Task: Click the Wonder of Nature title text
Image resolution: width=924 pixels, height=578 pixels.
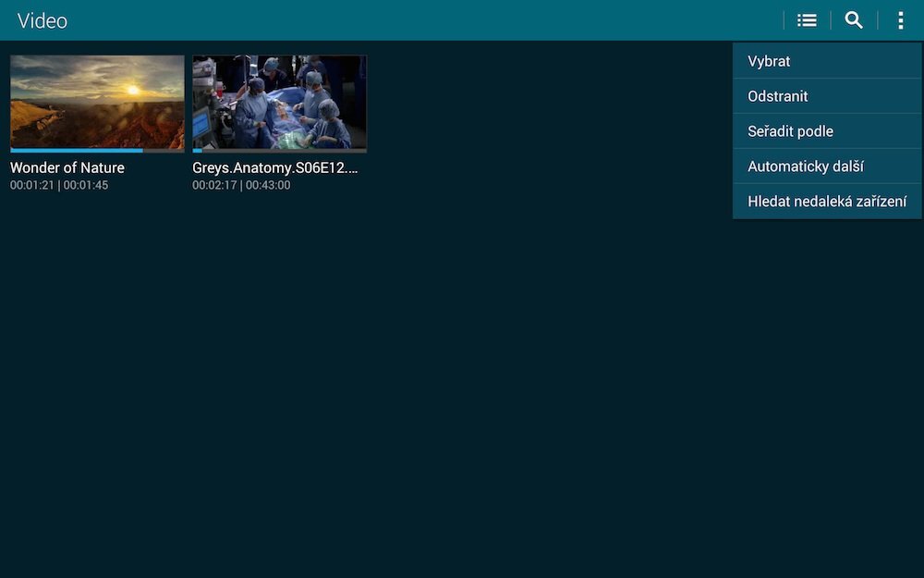Action: (67, 168)
